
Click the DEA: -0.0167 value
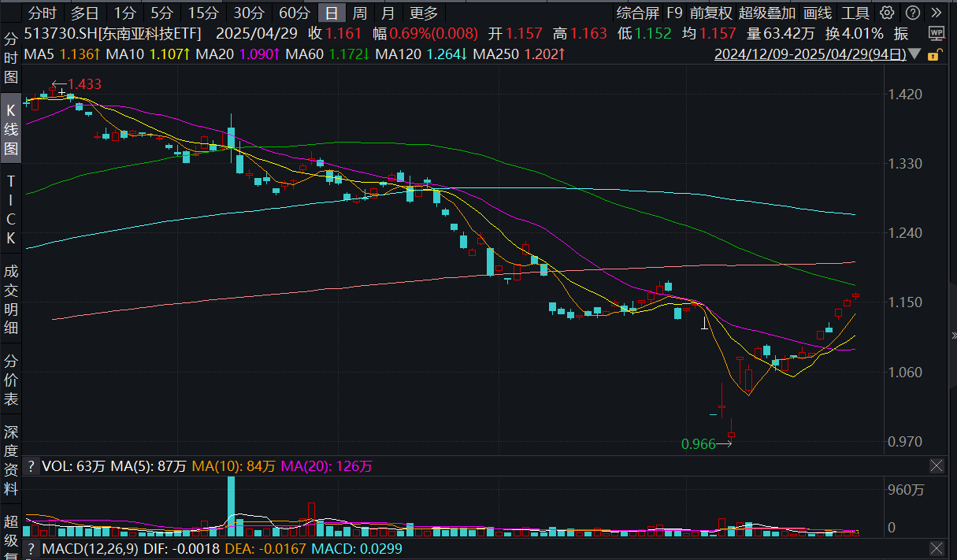[266, 548]
